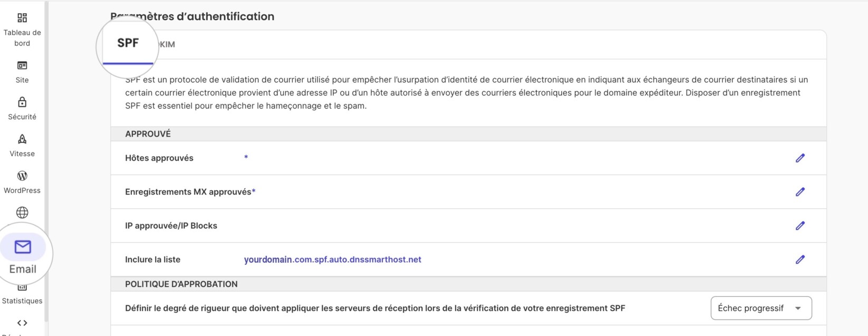Click the globe domain icon

[22, 213]
